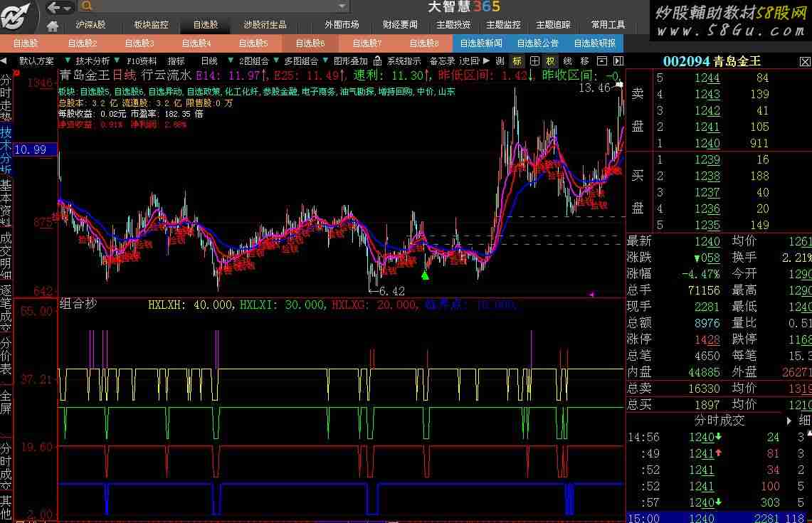Image resolution: width=812 pixels, height=523 pixels.
Task: Open the 涉股衍生品 menu
Action: (265, 25)
